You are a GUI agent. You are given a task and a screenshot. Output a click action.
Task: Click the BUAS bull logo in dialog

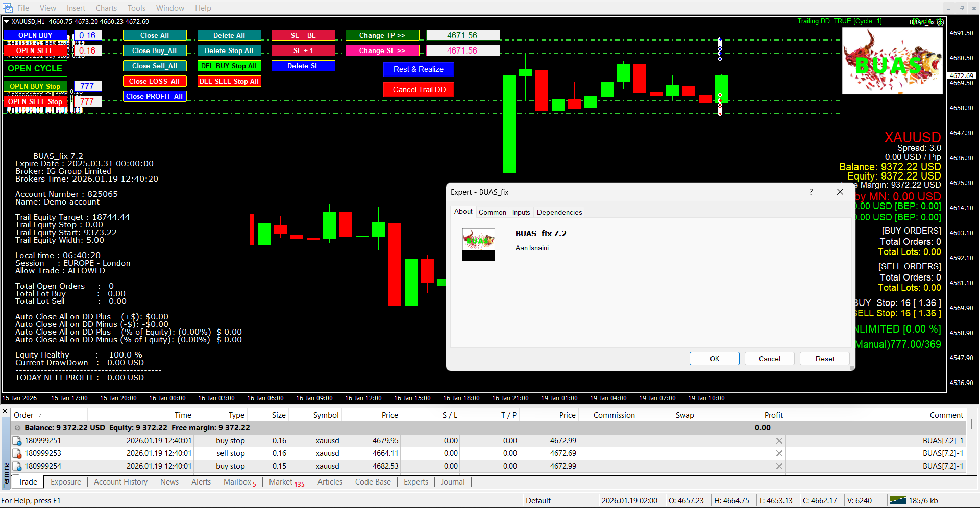(478, 244)
